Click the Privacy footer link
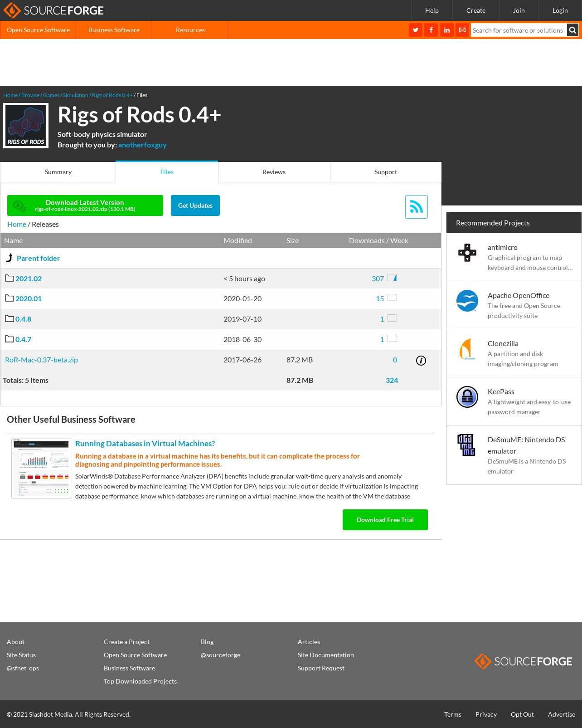Image resolution: width=582 pixels, height=728 pixels. pyautogui.click(x=486, y=714)
